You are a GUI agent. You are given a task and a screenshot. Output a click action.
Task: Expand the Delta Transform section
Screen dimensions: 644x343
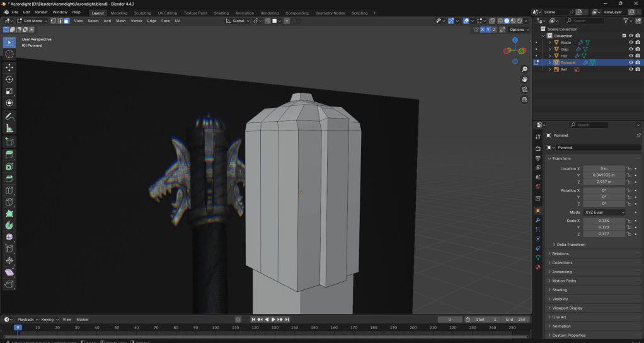[570, 244]
